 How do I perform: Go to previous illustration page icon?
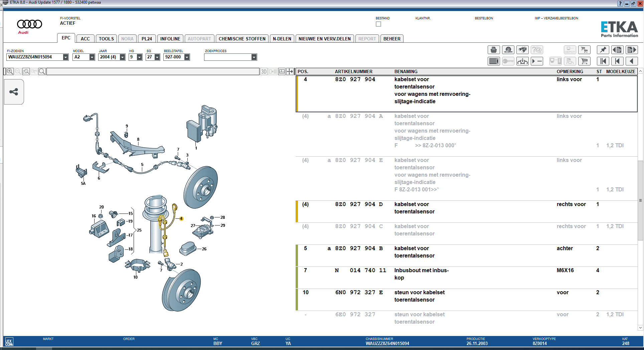[x=617, y=50]
